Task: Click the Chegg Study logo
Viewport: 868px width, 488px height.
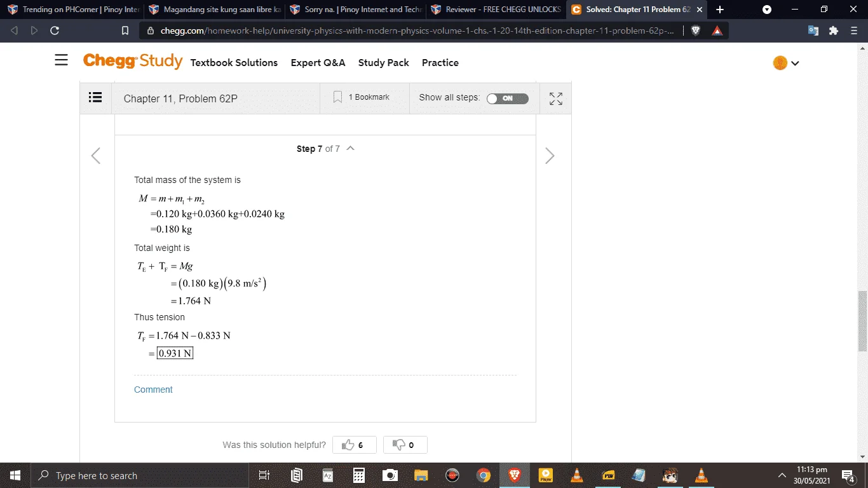Action: (x=133, y=61)
